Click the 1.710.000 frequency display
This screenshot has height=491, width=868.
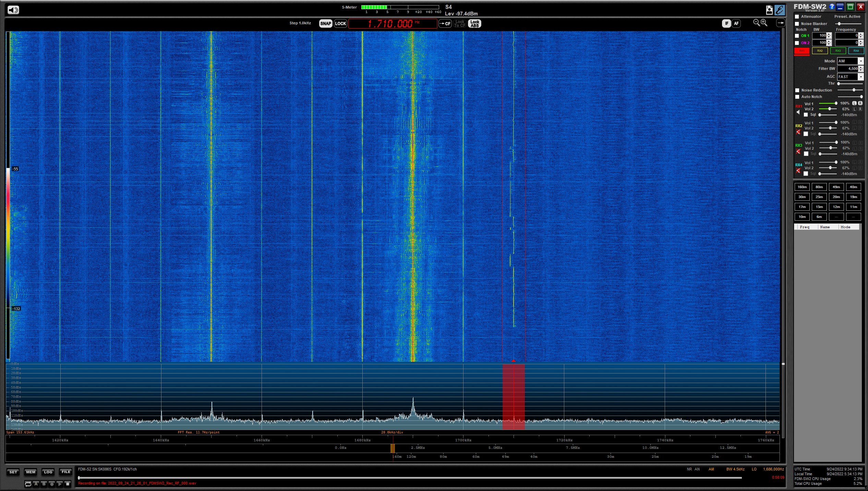393,24
